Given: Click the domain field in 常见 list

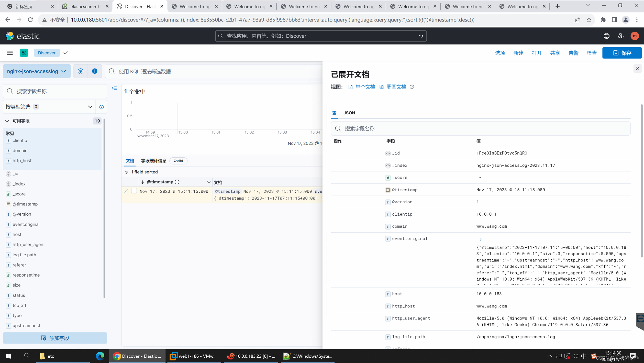Looking at the screenshot, I should (x=20, y=151).
